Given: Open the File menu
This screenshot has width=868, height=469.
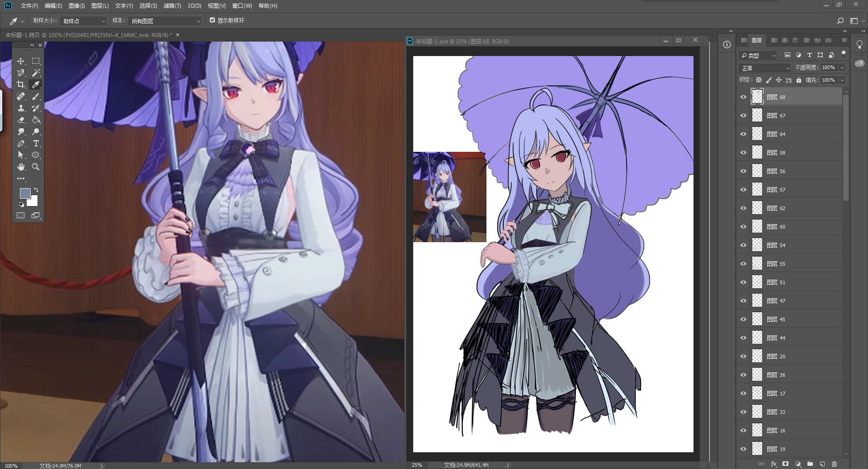Looking at the screenshot, I should coord(29,6).
